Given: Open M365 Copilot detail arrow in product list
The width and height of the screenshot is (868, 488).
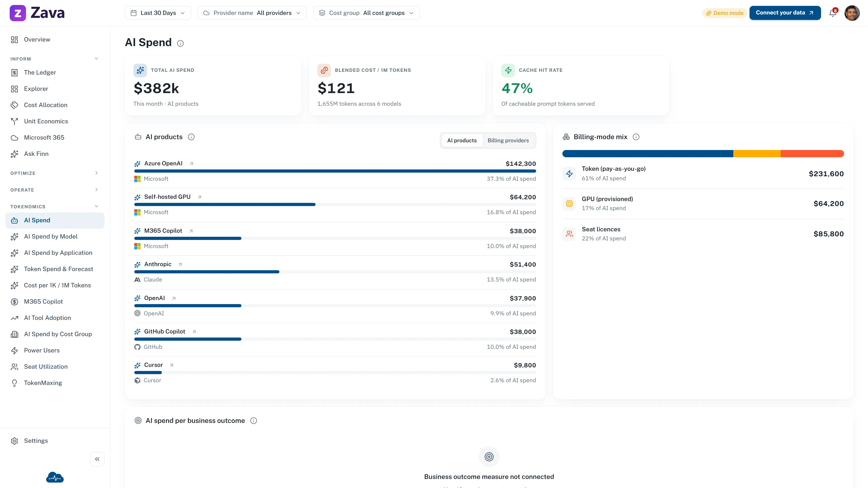Looking at the screenshot, I should (191, 231).
